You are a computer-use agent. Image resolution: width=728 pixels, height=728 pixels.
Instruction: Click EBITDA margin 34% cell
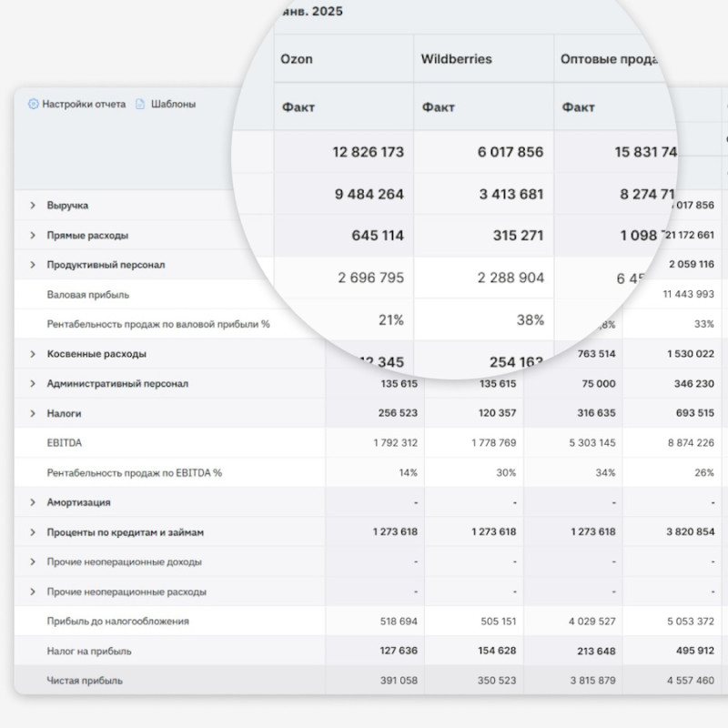(x=605, y=472)
